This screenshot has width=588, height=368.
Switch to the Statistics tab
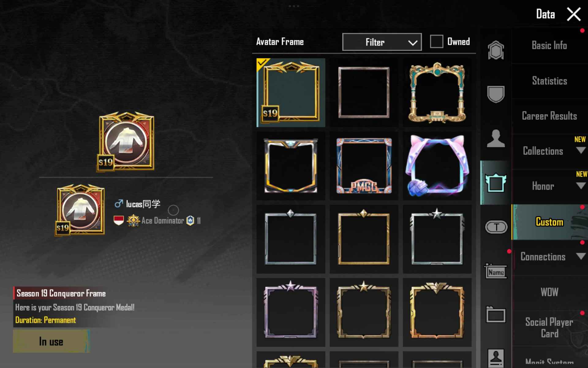pos(549,81)
